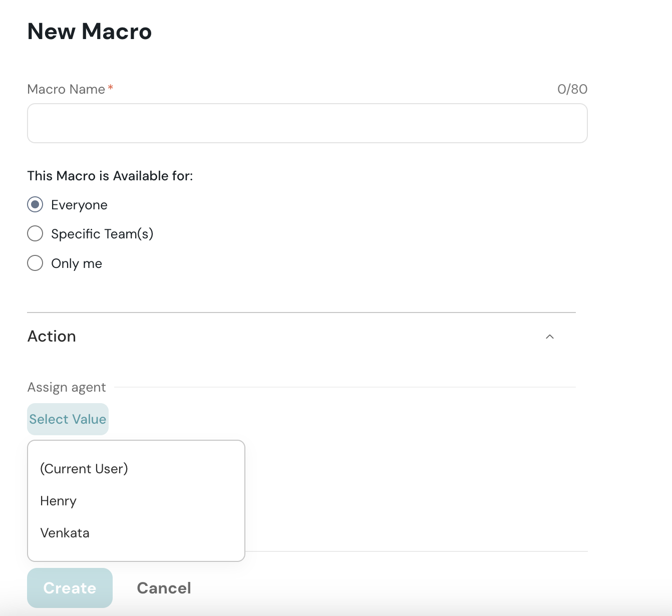
Task: Click the Everyone label text
Action: pos(79,205)
